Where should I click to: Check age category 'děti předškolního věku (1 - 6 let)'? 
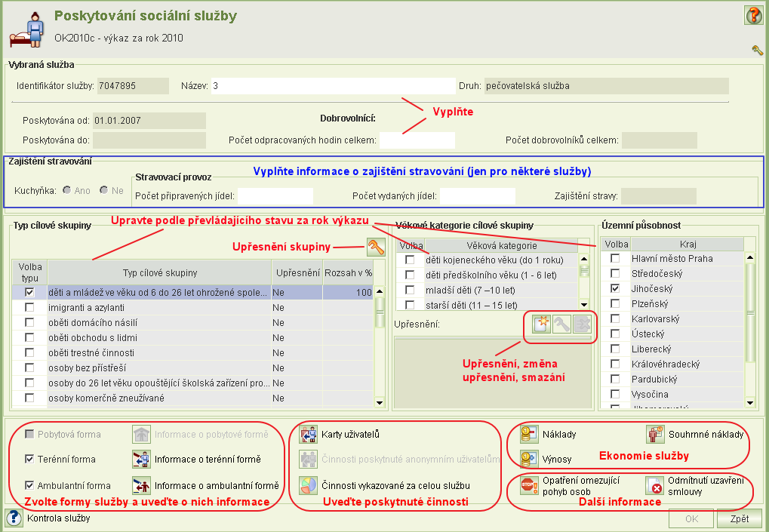410,275
